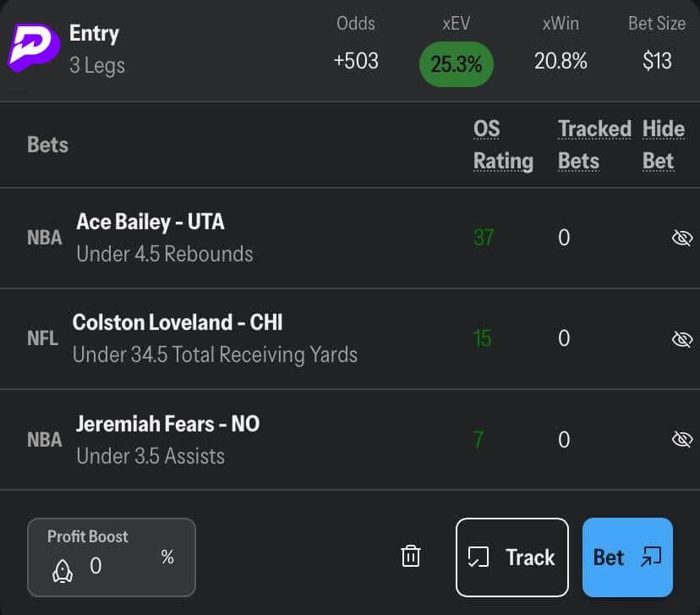Click the PrizePicks purple logo icon
Screen dimensions: 700x615
[34, 47]
